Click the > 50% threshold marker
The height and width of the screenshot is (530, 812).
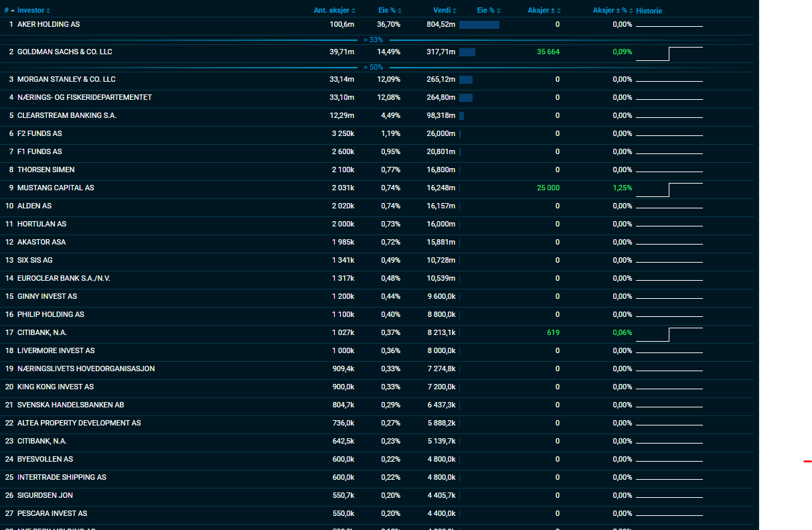(374, 67)
